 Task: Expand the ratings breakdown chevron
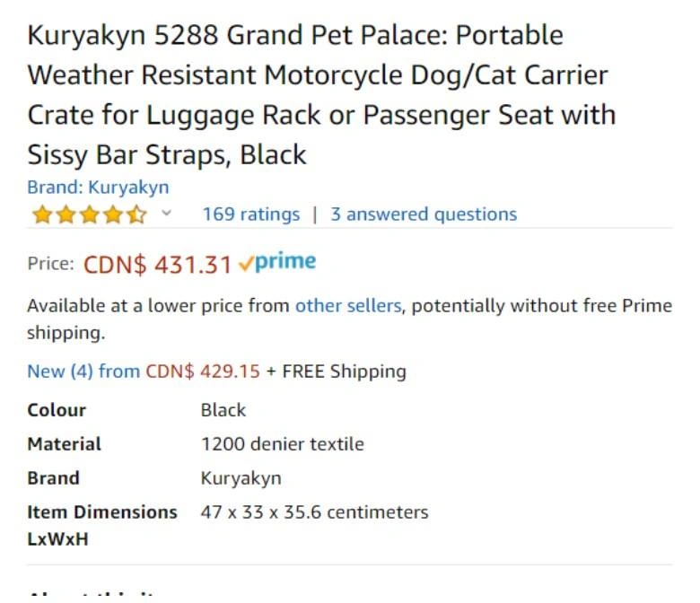tap(166, 214)
